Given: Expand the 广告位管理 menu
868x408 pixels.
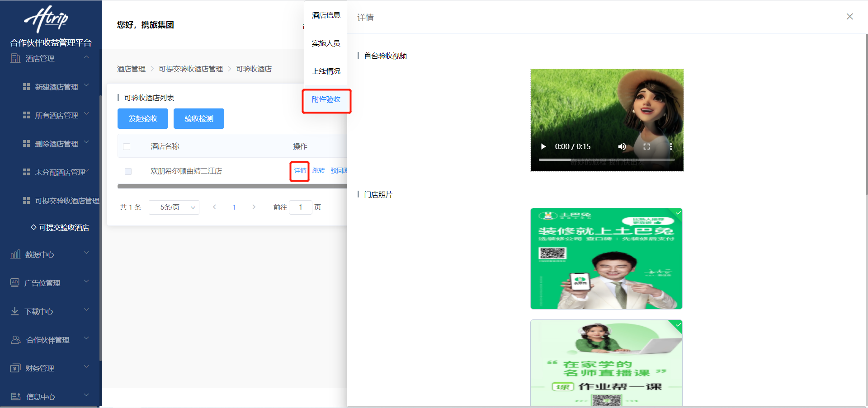Looking at the screenshot, I should (x=86, y=281).
